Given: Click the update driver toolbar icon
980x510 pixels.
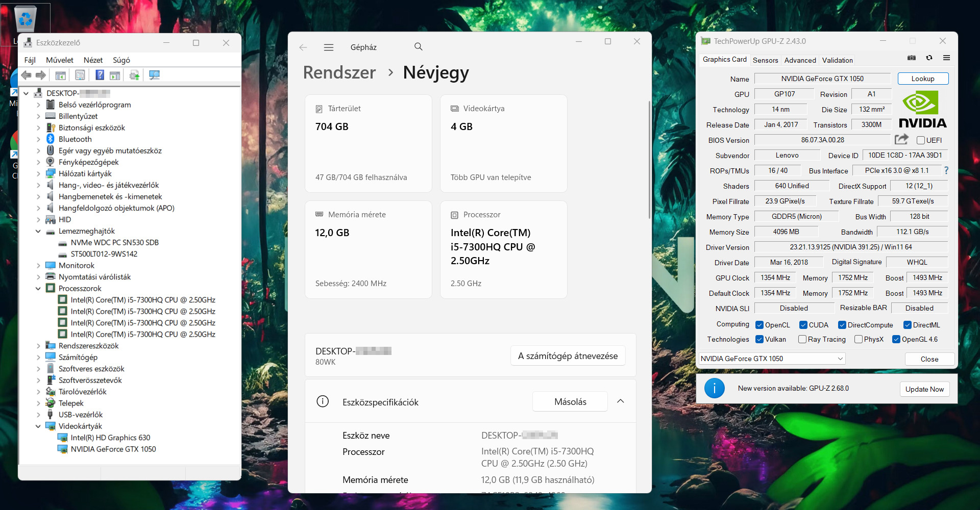Looking at the screenshot, I should tap(134, 75).
